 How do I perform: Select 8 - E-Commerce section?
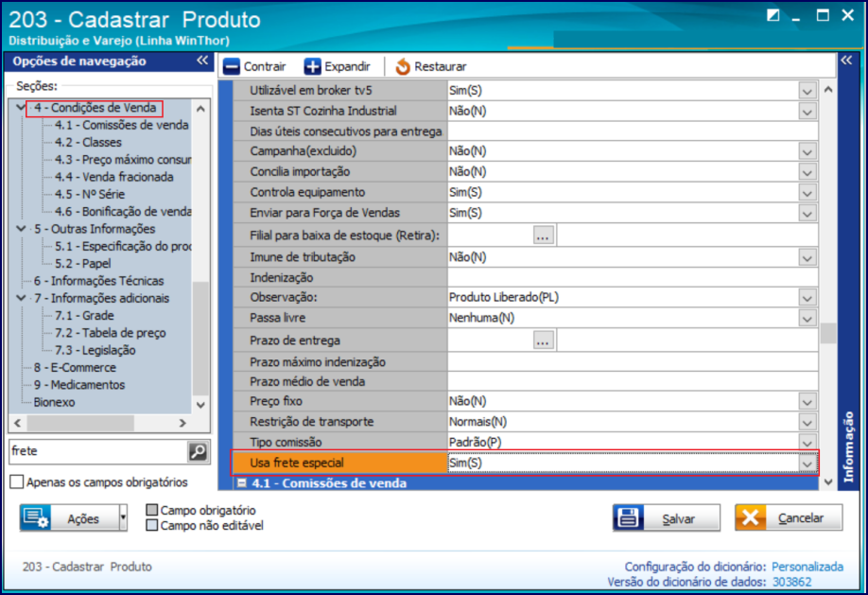(75, 367)
